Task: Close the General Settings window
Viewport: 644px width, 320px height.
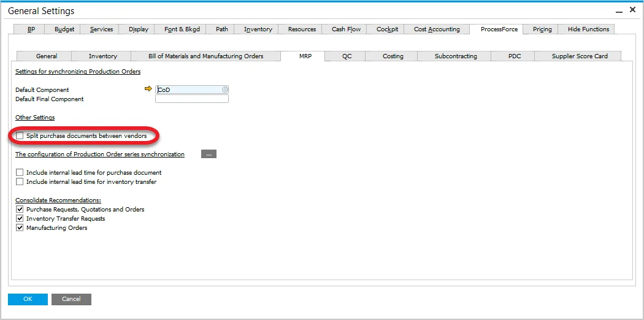Action: click(x=632, y=11)
